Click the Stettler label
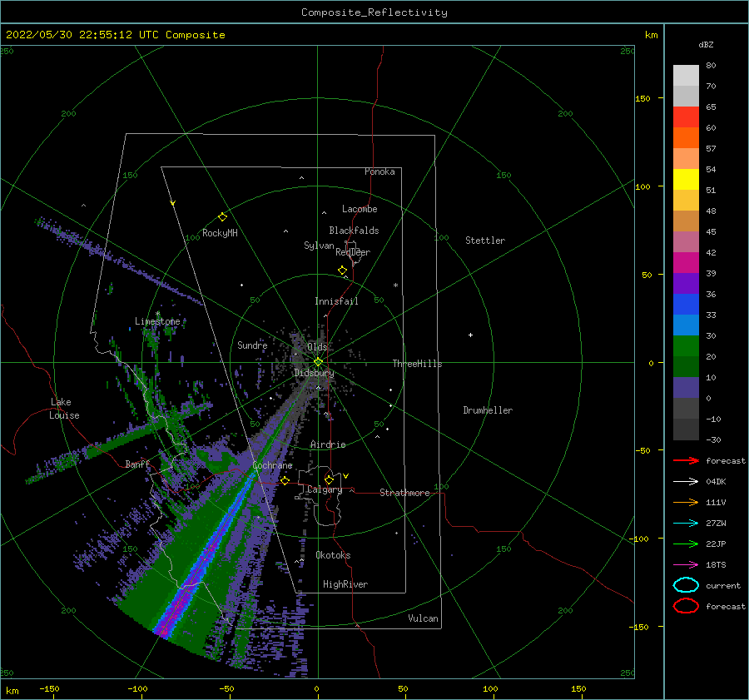Screen dimensions: 749x700 pyautogui.click(x=485, y=241)
